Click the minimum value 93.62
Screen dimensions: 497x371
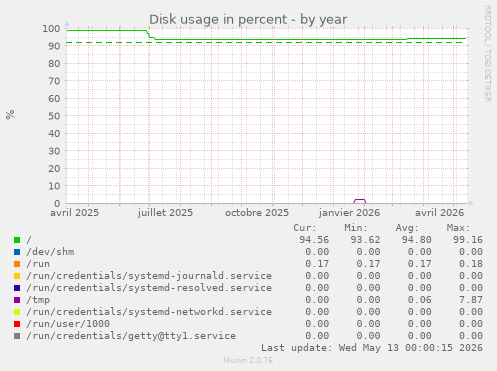click(x=365, y=240)
